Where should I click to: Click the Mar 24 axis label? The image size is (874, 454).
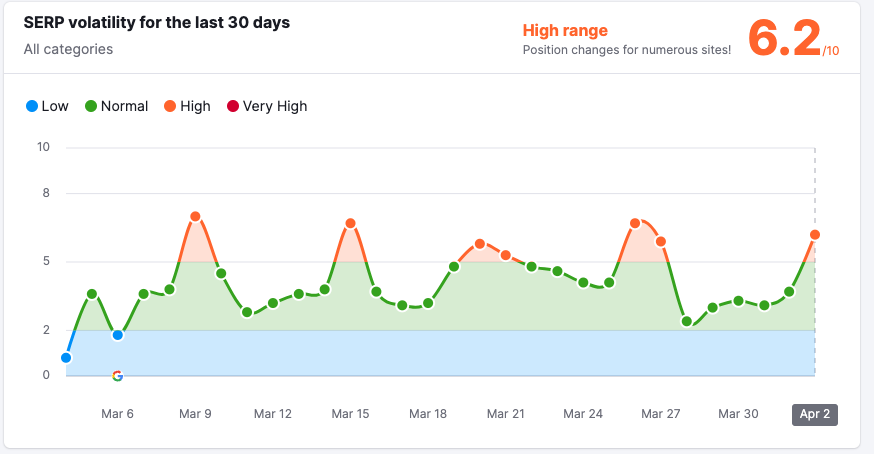coord(583,414)
